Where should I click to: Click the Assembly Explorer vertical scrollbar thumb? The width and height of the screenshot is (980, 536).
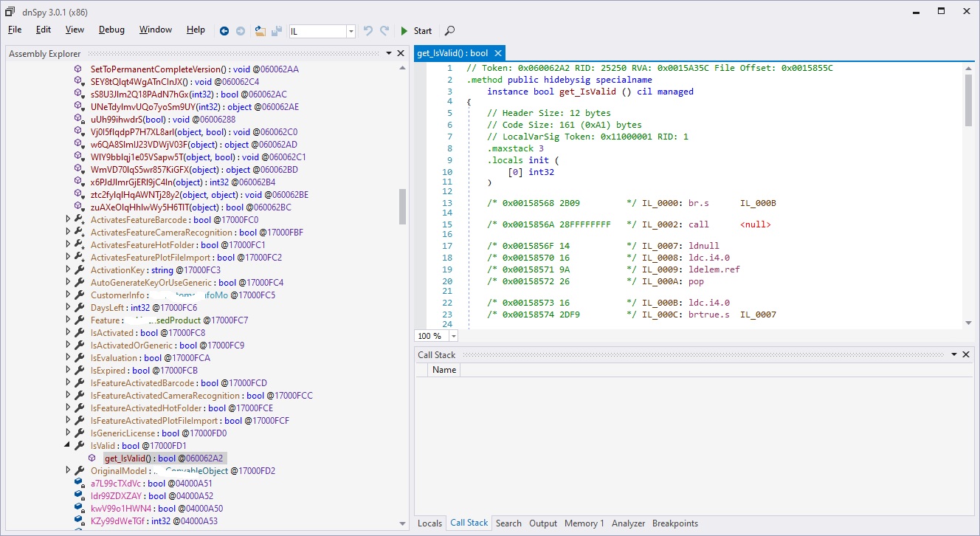[x=402, y=206]
